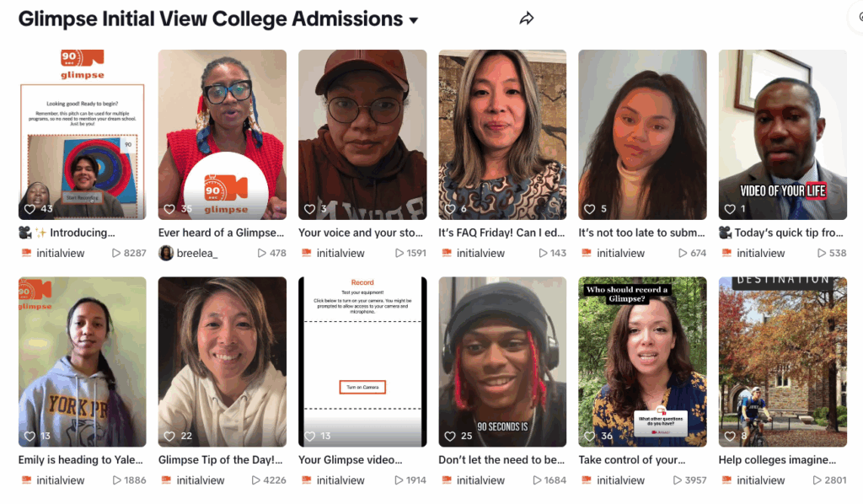Click the share arrow icon beside the title

click(x=527, y=19)
